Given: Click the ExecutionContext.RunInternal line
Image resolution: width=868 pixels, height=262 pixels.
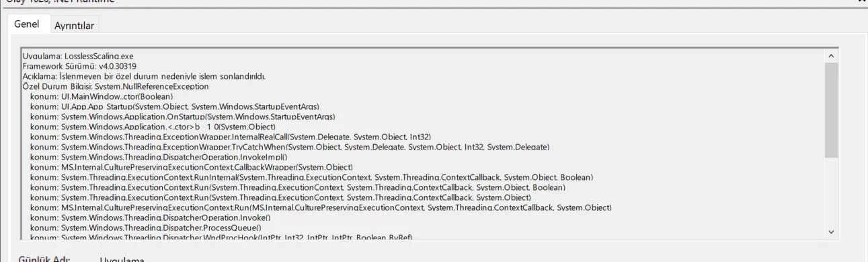Looking at the screenshot, I should click(x=312, y=177).
